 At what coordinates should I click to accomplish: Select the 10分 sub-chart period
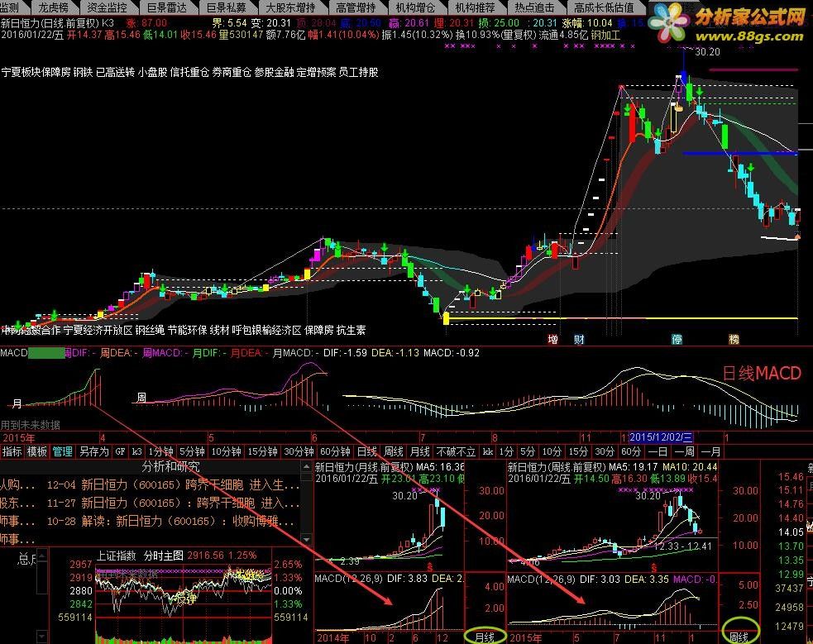[552, 451]
